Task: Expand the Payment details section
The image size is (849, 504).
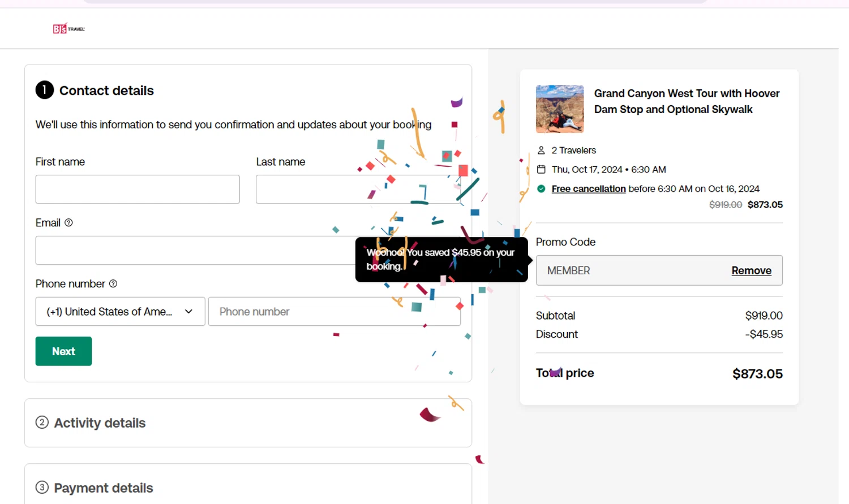Action: [104, 488]
